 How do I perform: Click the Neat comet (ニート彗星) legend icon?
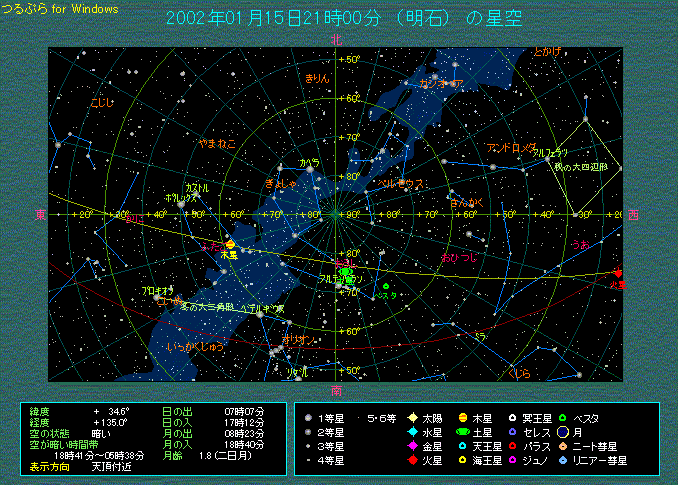click(x=563, y=446)
